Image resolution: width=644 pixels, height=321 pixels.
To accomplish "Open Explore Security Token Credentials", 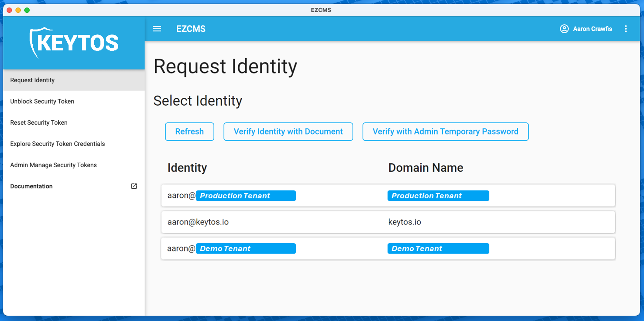I will point(58,144).
